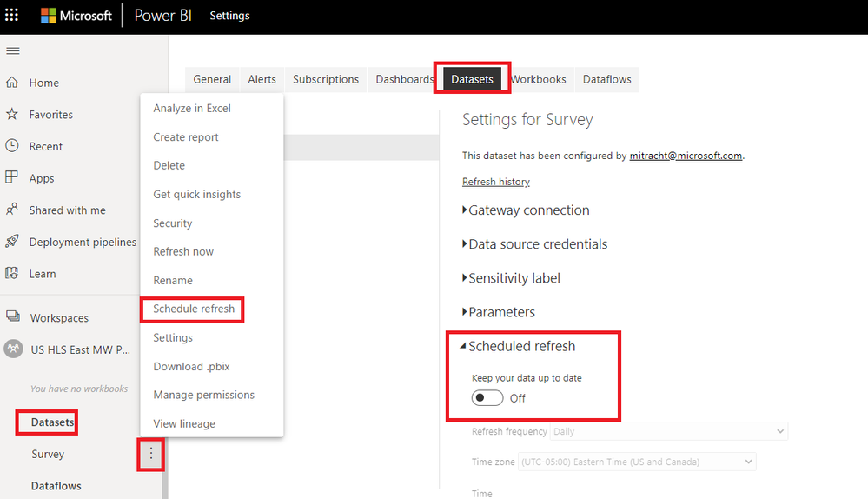Open the Refresh frequency dropdown

click(x=669, y=431)
